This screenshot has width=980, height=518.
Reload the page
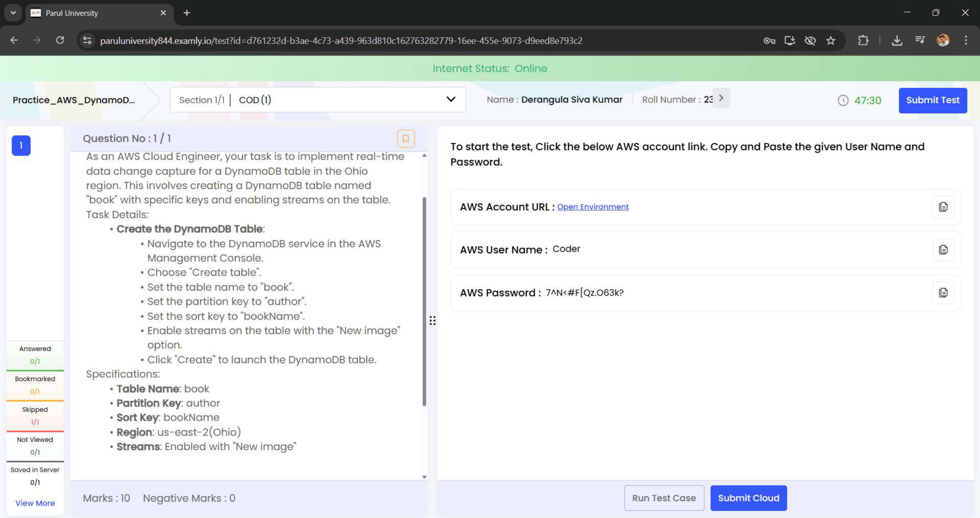click(x=60, y=40)
